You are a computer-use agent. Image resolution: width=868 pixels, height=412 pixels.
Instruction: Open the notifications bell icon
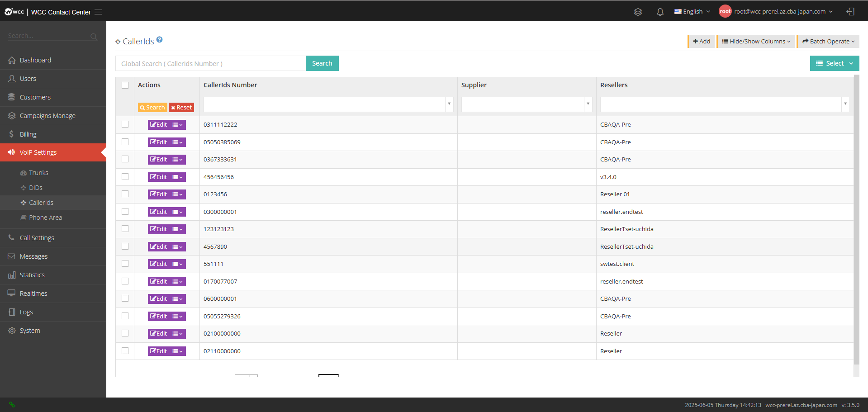660,12
